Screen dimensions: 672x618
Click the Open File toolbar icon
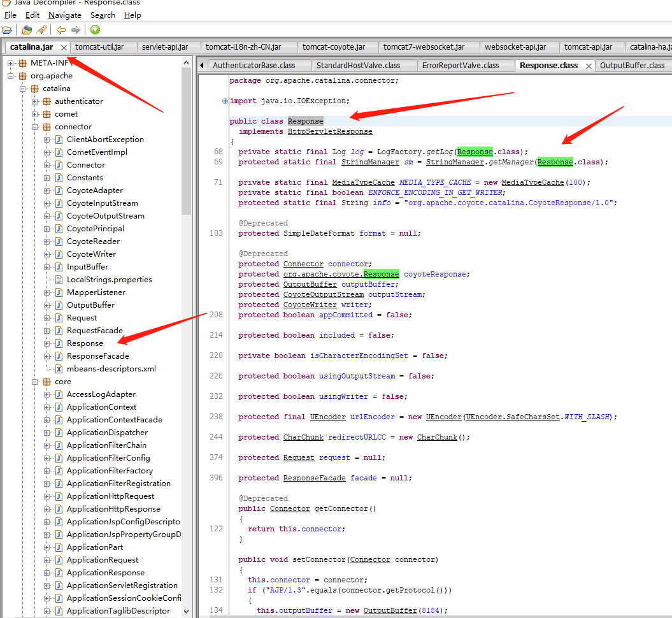[x=7, y=30]
